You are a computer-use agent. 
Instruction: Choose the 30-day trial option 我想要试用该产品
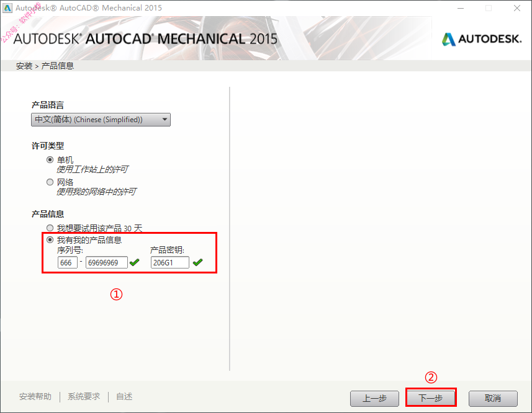click(50, 228)
